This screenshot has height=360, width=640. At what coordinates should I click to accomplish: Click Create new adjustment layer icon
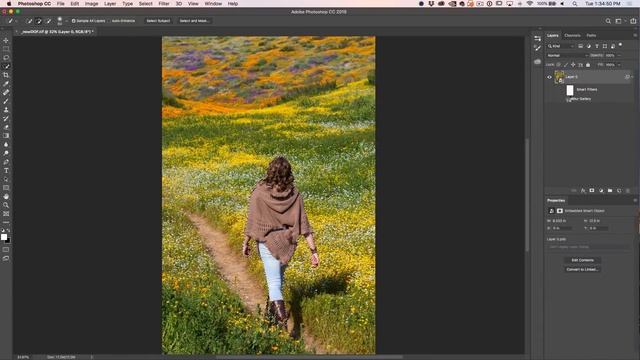[x=601, y=191]
